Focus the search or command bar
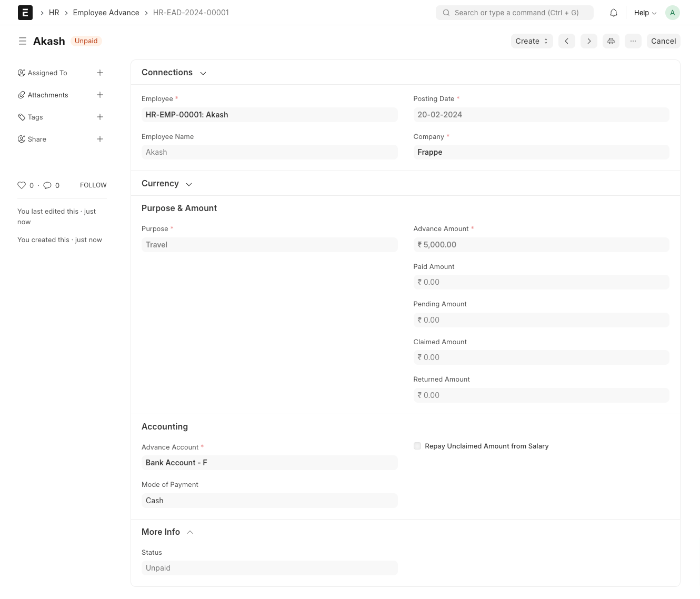 coord(514,13)
